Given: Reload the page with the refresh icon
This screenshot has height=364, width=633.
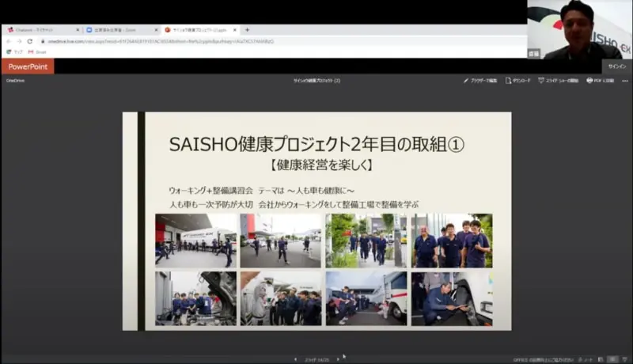Looking at the screenshot, I should [x=30, y=41].
